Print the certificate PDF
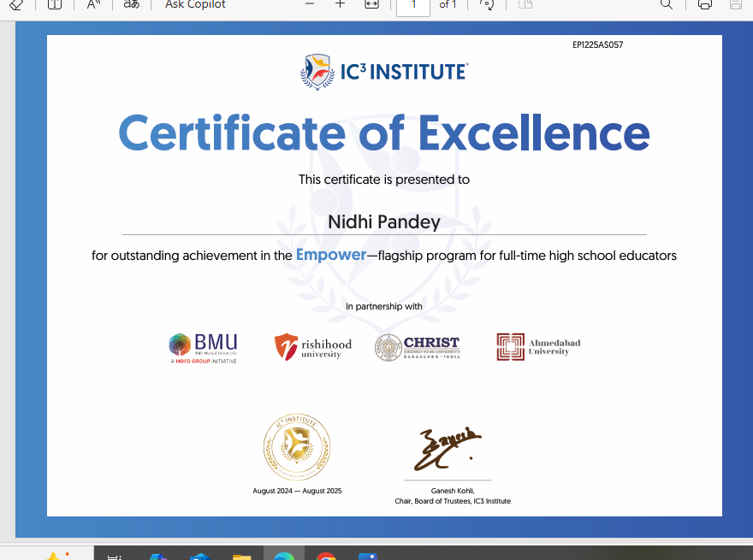 [x=705, y=4]
